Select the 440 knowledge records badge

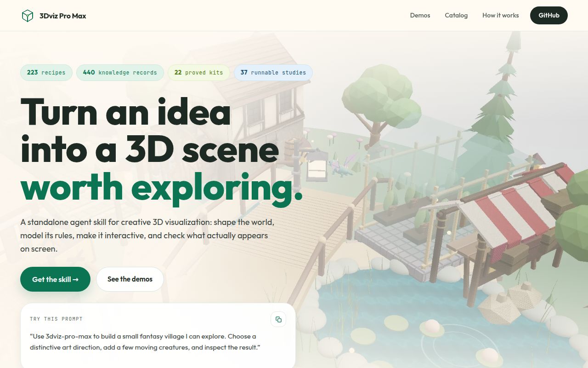(x=120, y=73)
